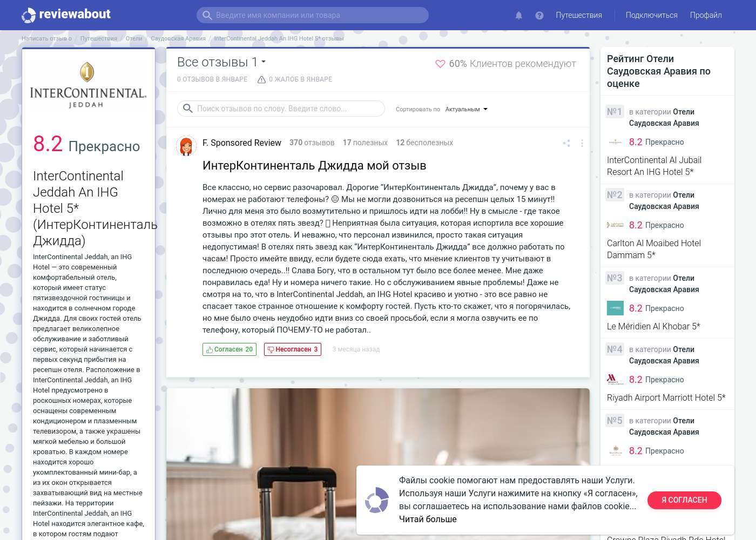
Task: Expand the 'Все отзывы 1' dropdown
Action: tap(221, 62)
